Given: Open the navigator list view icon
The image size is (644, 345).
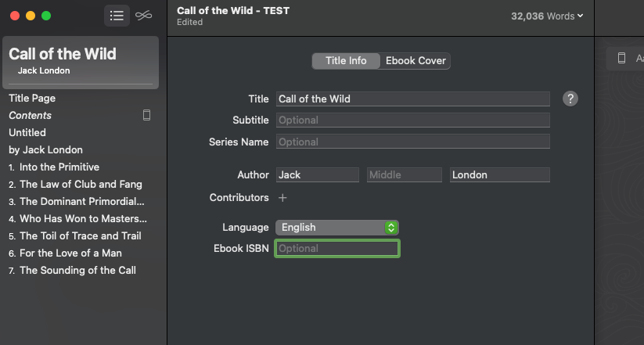Looking at the screenshot, I should coord(117,16).
